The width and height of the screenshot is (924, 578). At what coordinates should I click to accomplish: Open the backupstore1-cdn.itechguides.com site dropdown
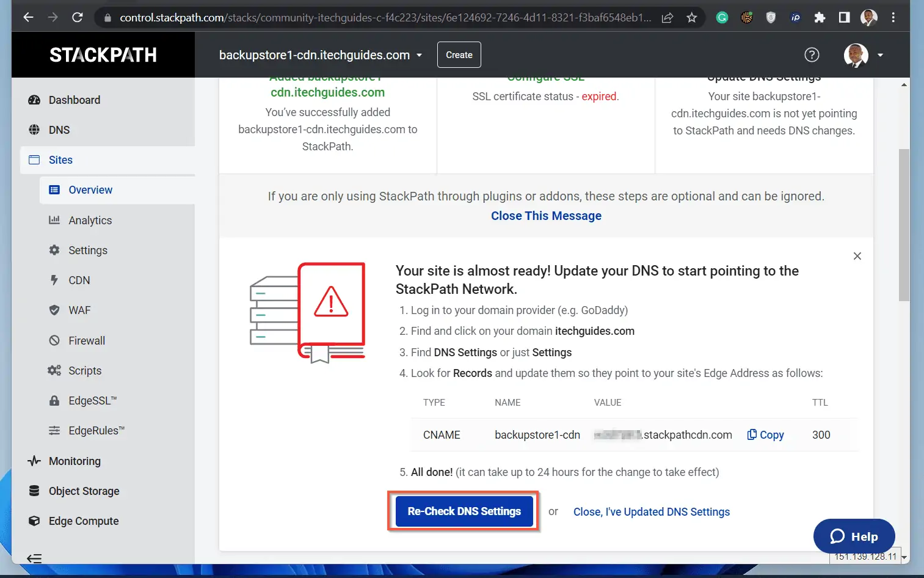point(321,55)
